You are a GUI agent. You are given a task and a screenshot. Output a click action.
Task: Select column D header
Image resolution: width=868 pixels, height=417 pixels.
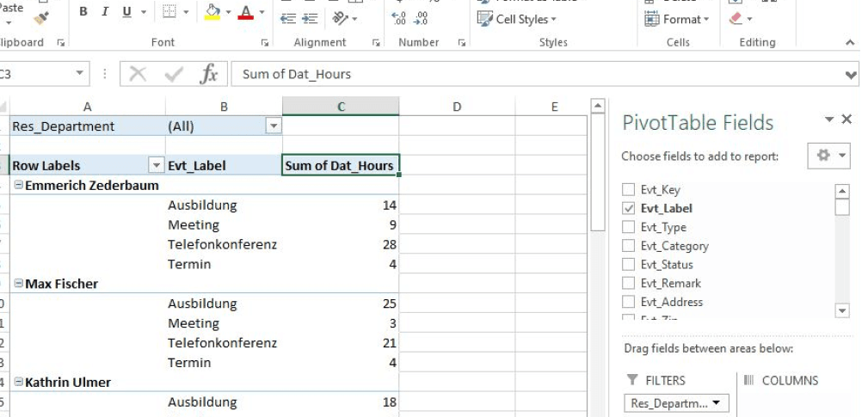[x=457, y=107]
